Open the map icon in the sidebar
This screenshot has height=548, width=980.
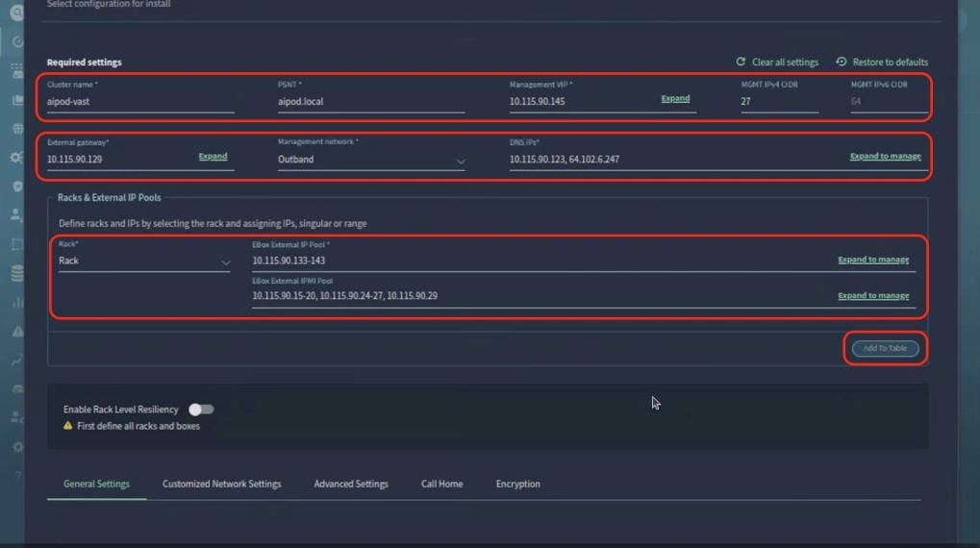point(17,244)
